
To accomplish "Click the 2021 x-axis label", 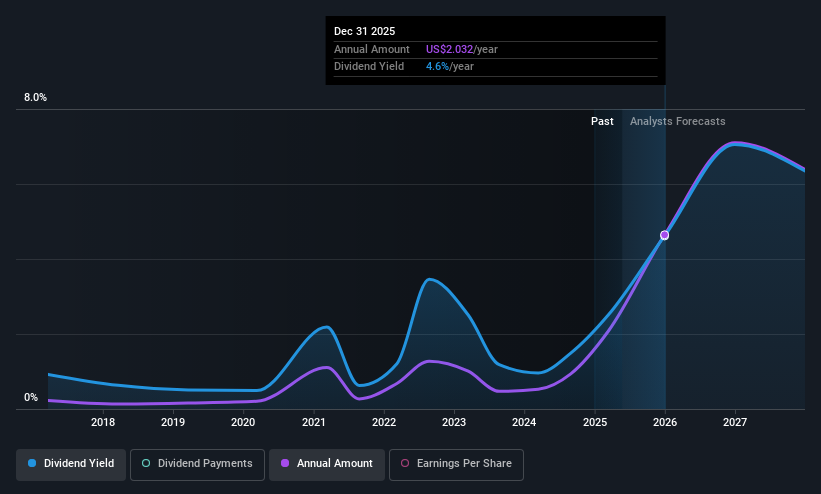I will point(314,422).
